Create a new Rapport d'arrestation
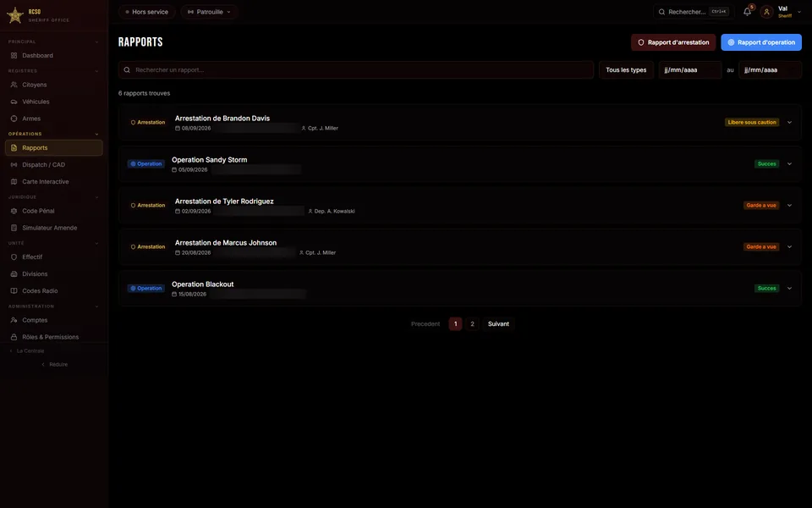Image resolution: width=812 pixels, height=508 pixels. click(x=673, y=42)
